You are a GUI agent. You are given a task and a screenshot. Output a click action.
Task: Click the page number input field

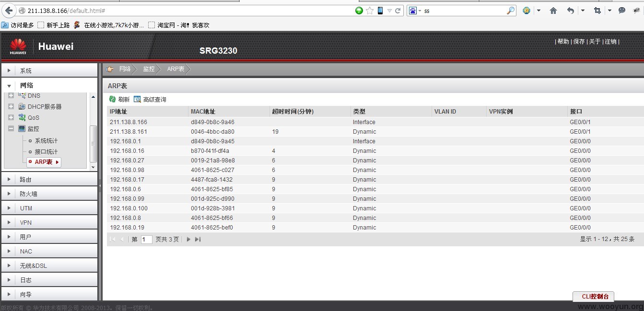[x=146, y=239]
